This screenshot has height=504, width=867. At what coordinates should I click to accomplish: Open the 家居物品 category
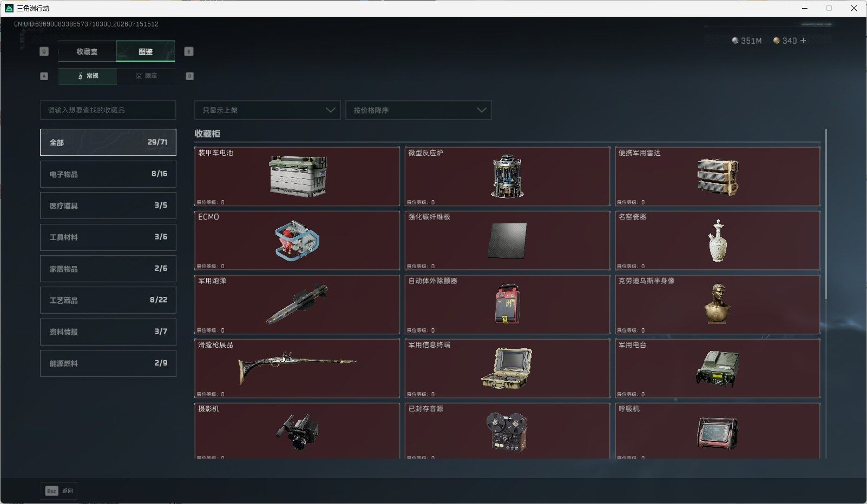pyautogui.click(x=108, y=269)
